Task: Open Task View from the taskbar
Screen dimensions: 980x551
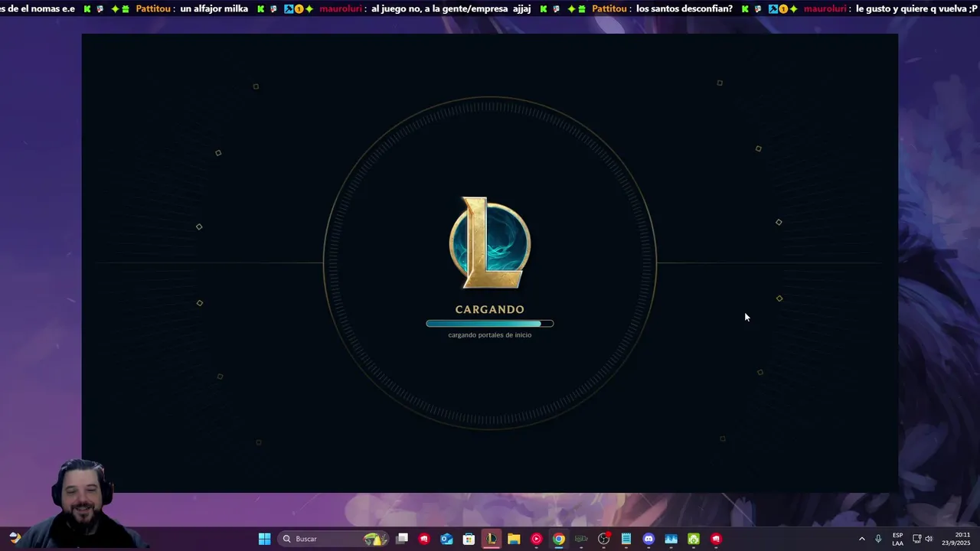Action: [x=402, y=539]
